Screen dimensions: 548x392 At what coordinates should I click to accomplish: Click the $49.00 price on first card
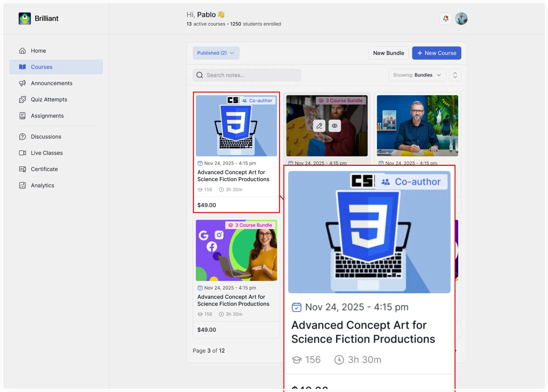click(207, 205)
